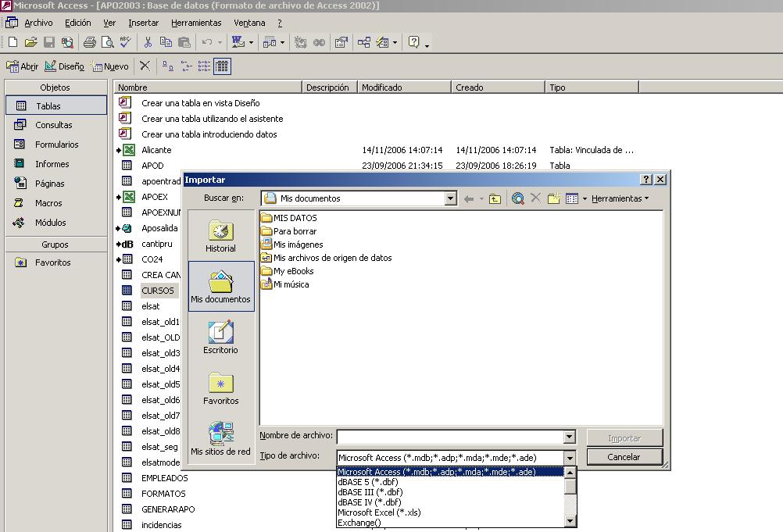This screenshot has width=783, height=532.
Task: Click the New database toolbar icon
Action: (x=13, y=42)
